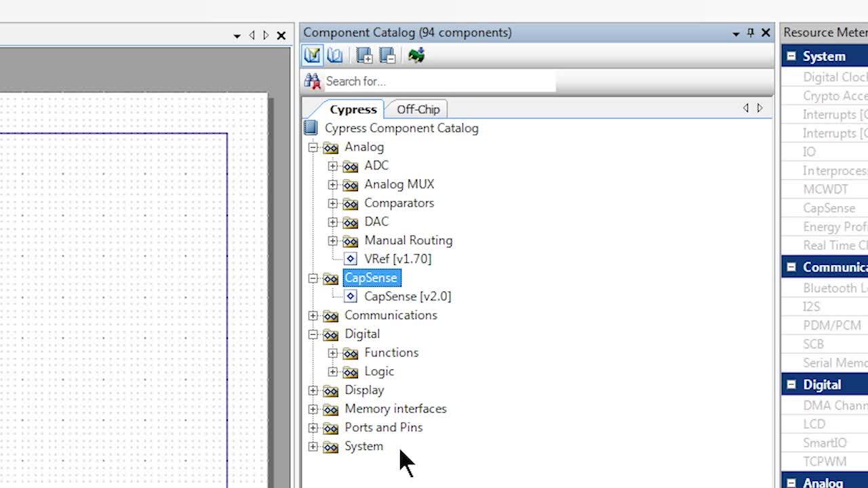This screenshot has height=488, width=868.
Task: Open the Component Catalog panel options dropdown
Action: pos(736,33)
